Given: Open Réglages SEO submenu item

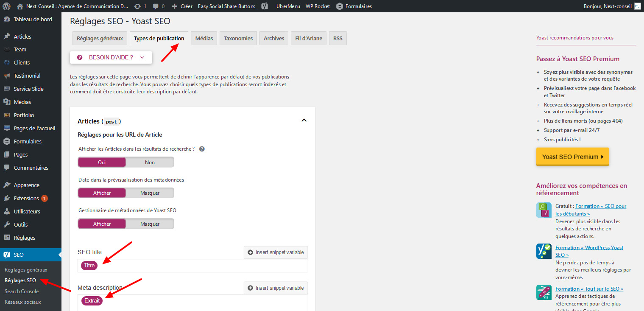Looking at the screenshot, I should 20,280.
